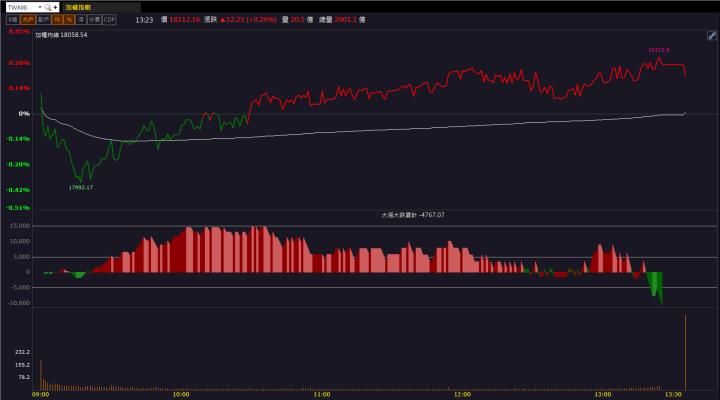
Task: Click the 18115.8 high price marker
Action: [657, 49]
